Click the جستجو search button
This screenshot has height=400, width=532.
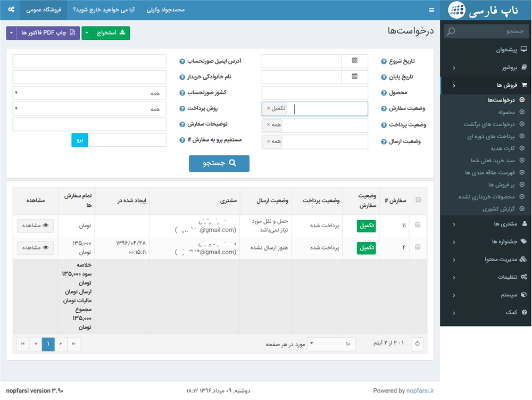219,163
